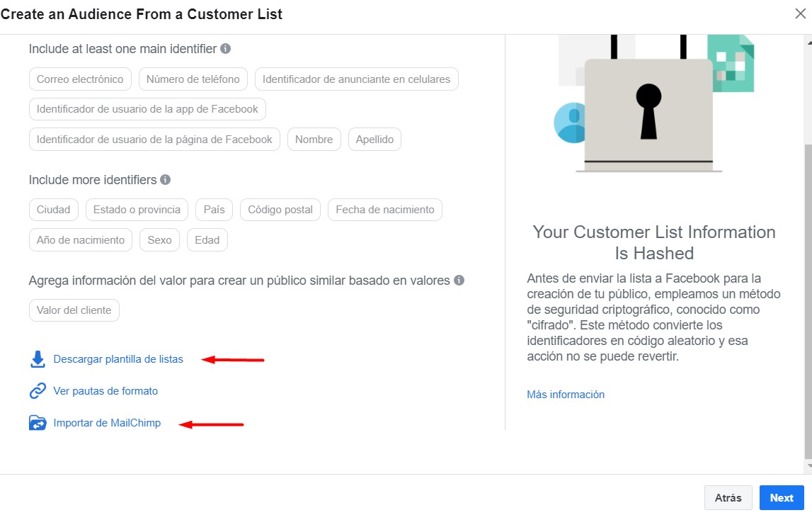The image size is (812, 520).
Task: Click the MailChimp import folder icon
Action: [x=38, y=423]
